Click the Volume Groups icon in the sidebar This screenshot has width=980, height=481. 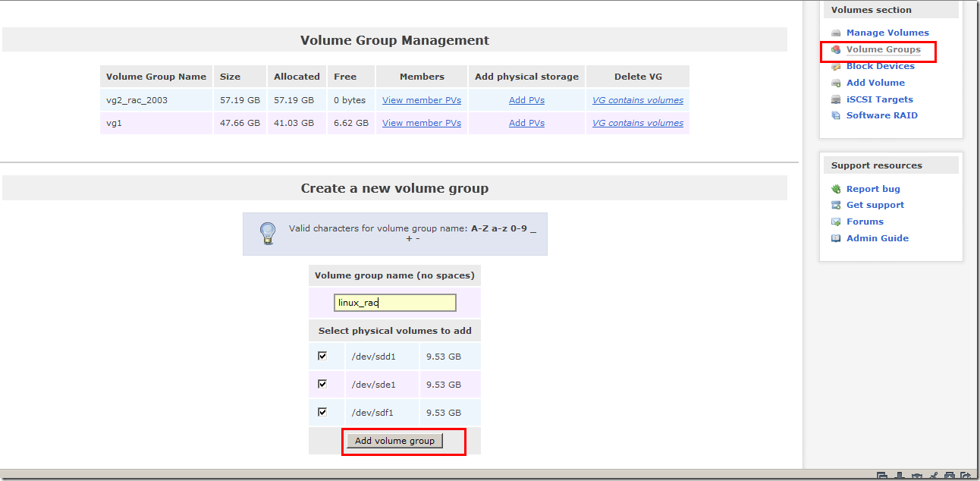[x=835, y=49]
